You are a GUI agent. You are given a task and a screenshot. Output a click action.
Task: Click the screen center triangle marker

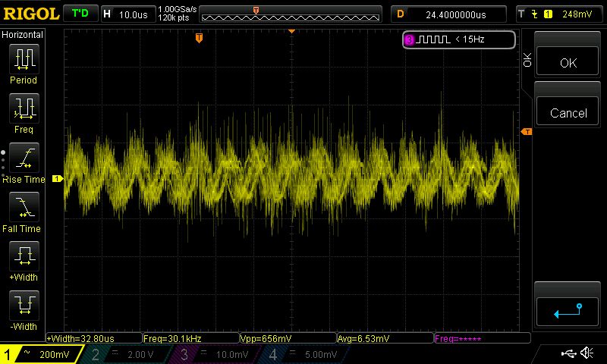click(292, 31)
